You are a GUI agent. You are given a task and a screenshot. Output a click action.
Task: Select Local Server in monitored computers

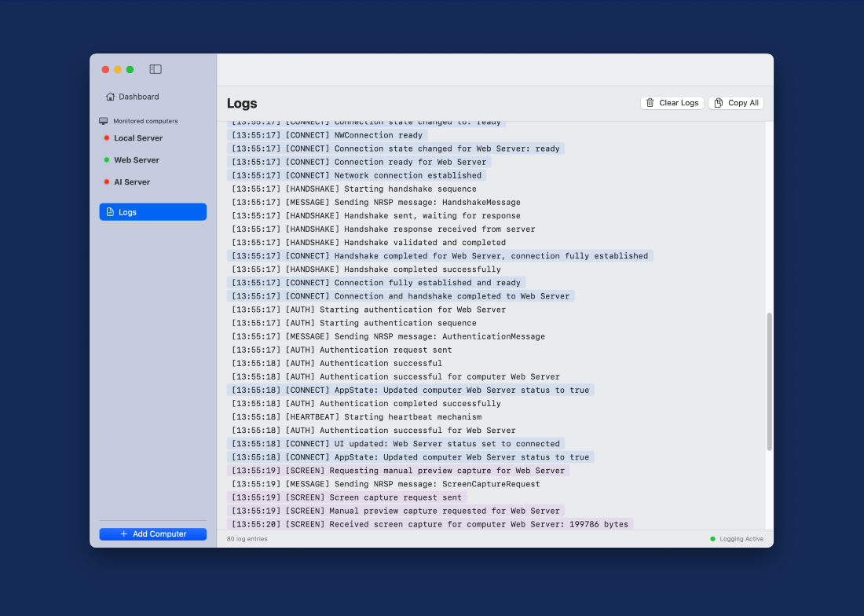tap(137, 138)
